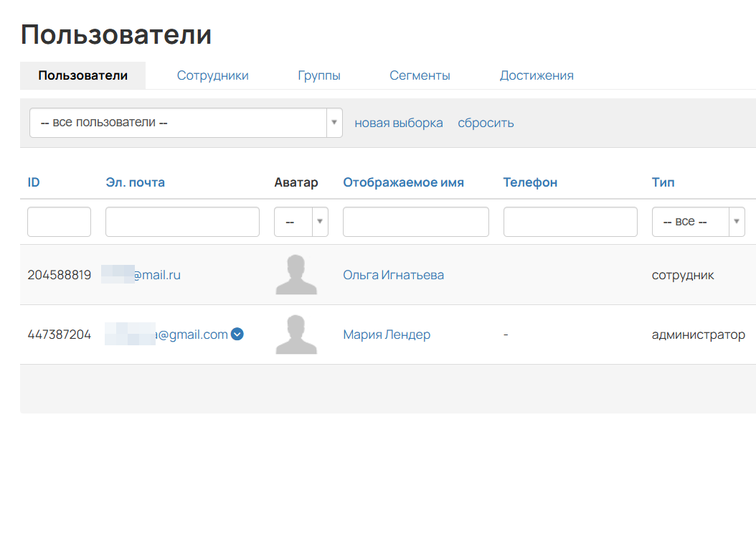Click the ID filter input field
The width and height of the screenshot is (756, 547).
60,222
